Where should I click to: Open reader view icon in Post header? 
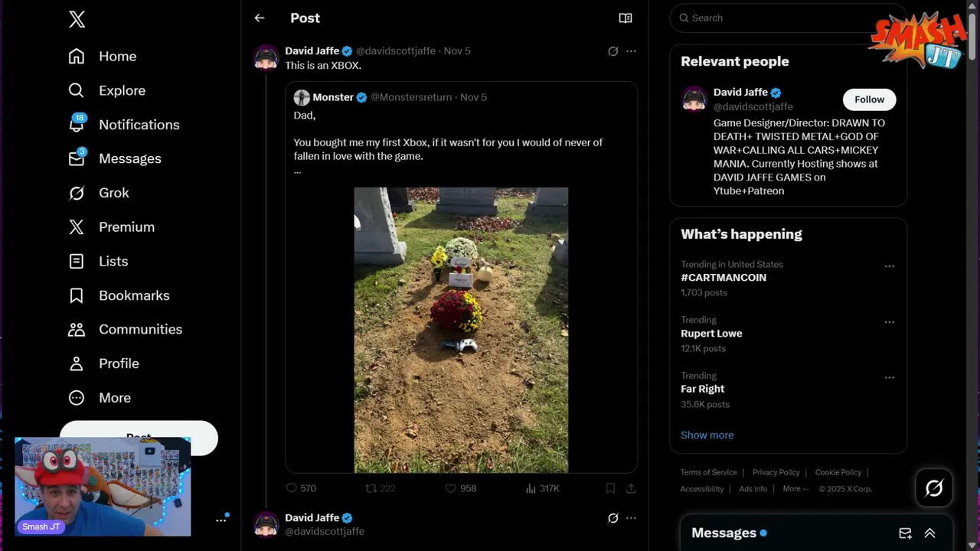click(626, 18)
